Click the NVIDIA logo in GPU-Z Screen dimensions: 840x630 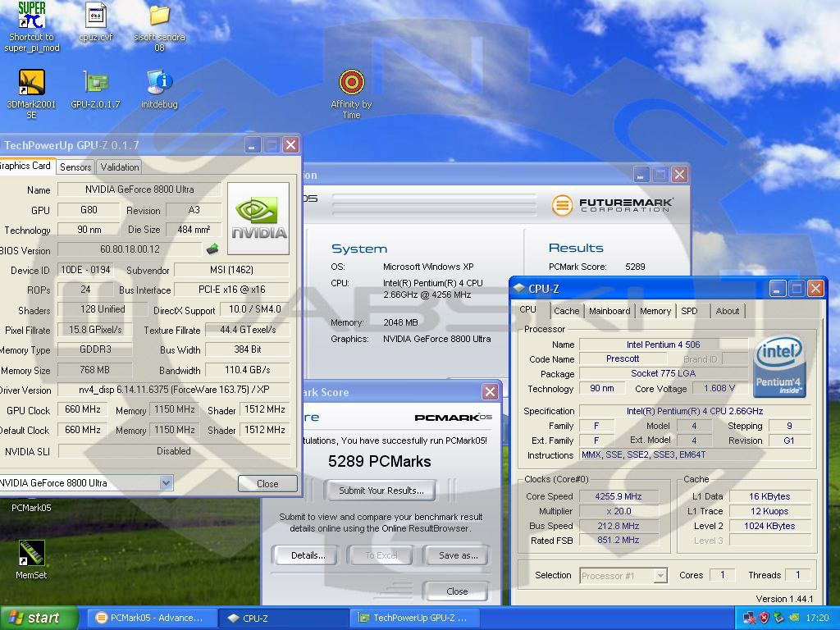pyautogui.click(x=258, y=218)
